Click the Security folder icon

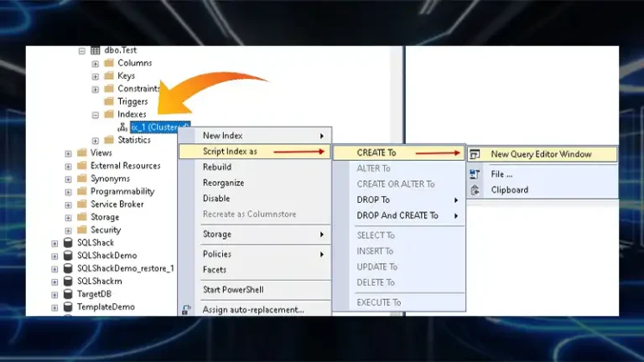coord(82,230)
